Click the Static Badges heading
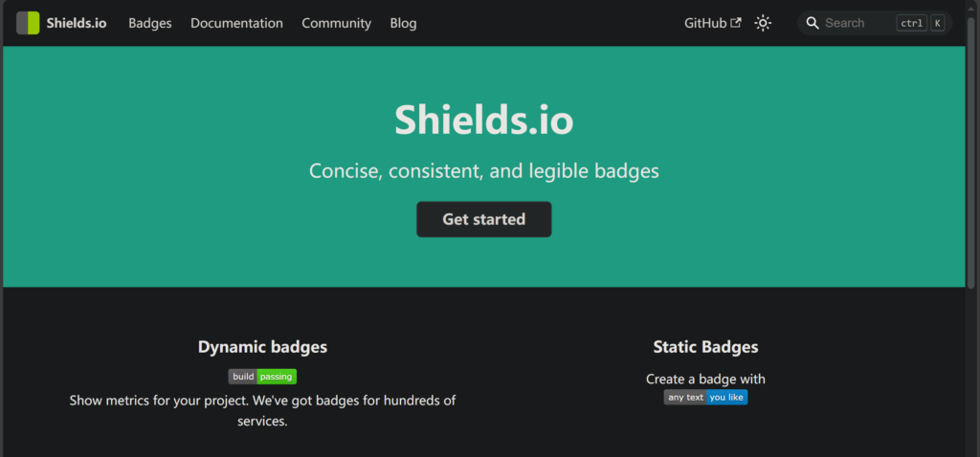980x457 pixels. (x=705, y=347)
